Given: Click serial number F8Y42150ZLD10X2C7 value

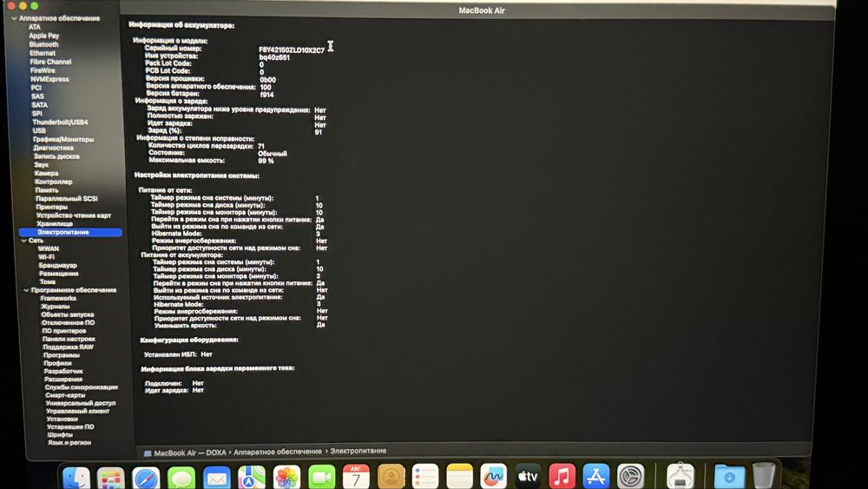Looking at the screenshot, I should [291, 50].
